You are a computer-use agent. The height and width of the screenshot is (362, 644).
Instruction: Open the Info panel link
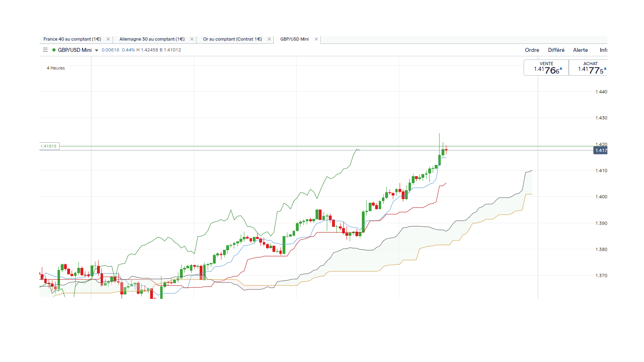(603, 50)
